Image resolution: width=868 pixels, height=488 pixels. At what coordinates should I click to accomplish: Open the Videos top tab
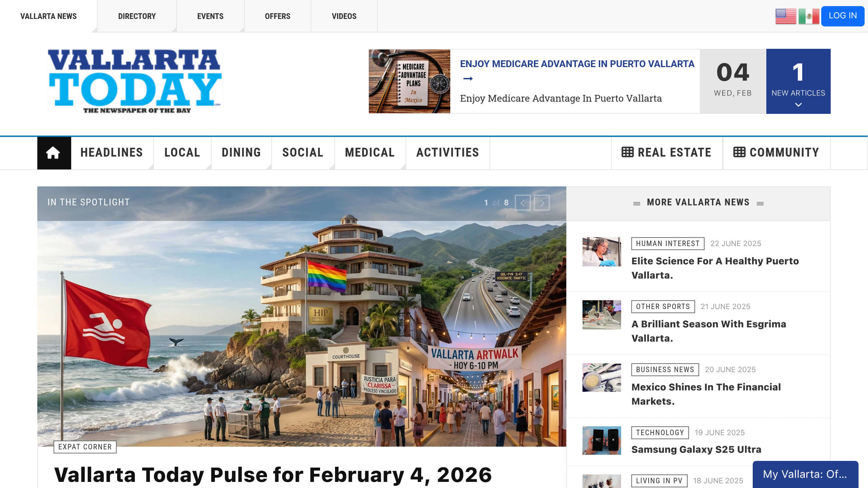tap(344, 16)
